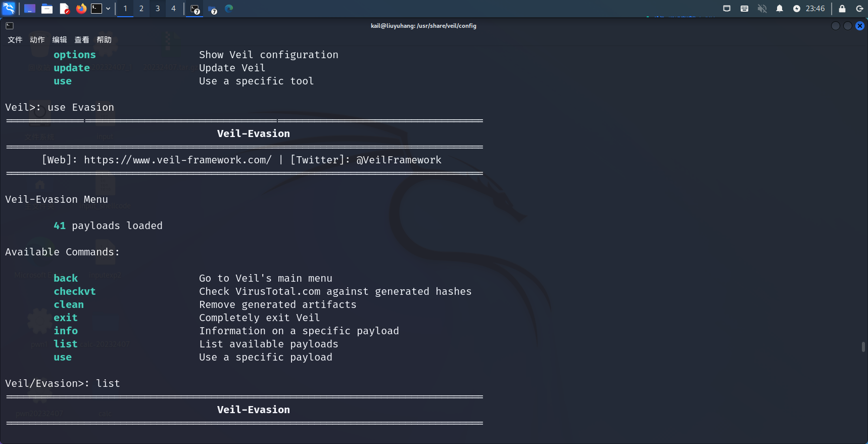The image size is (868, 444).
Task: Click '41 payloads loaded' text
Action: (108, 226)
